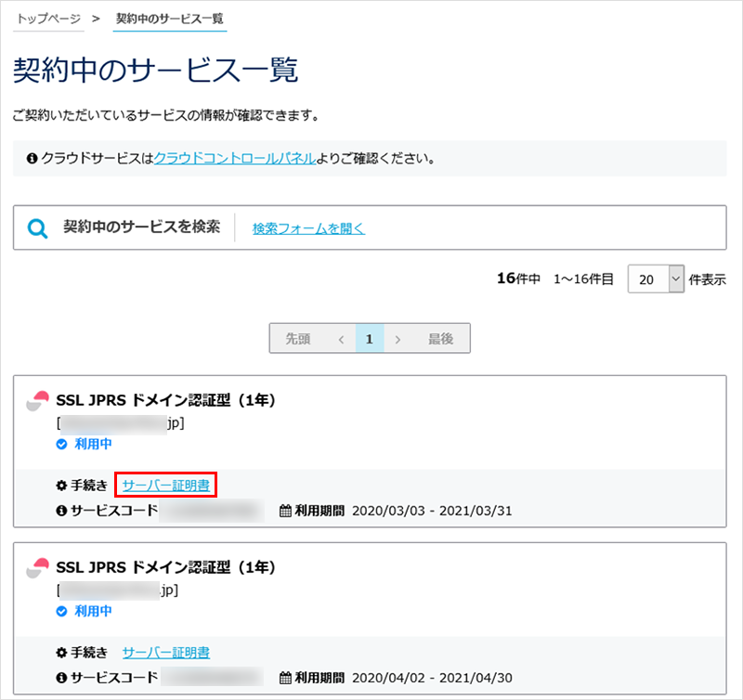Screen dimensions: 743x700
Task: Click the 利用中 status badge on first service
Action: [86, 444]
